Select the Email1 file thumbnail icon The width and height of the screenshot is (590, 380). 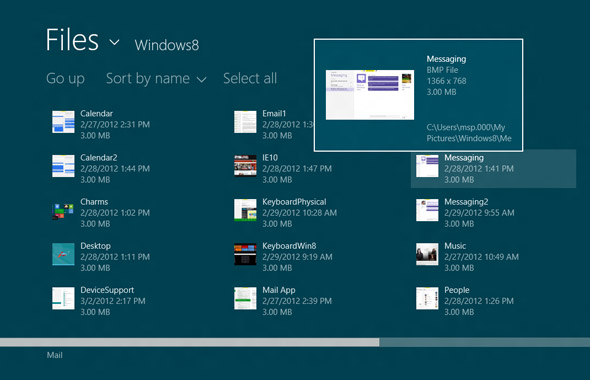[245, 122]
